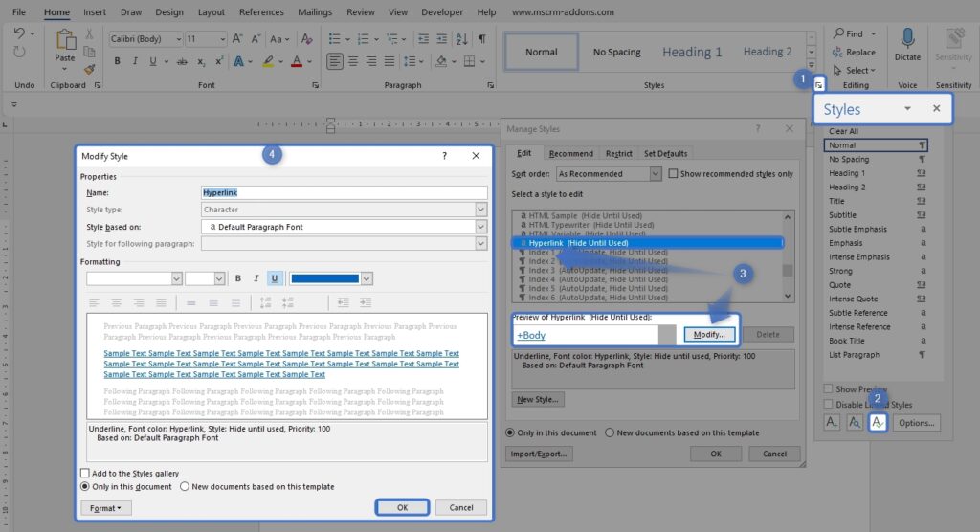Open the Sort order As Recommended dropdown
Viewport: 980px width, 532px height.
(655, 174)
